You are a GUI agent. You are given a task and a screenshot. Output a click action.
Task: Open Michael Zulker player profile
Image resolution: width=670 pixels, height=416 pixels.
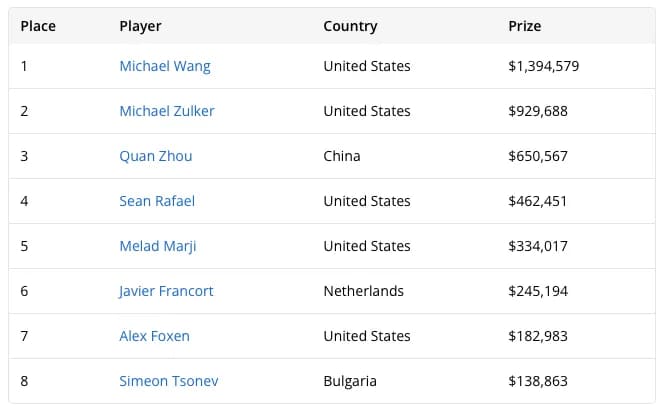click(167, 111)
